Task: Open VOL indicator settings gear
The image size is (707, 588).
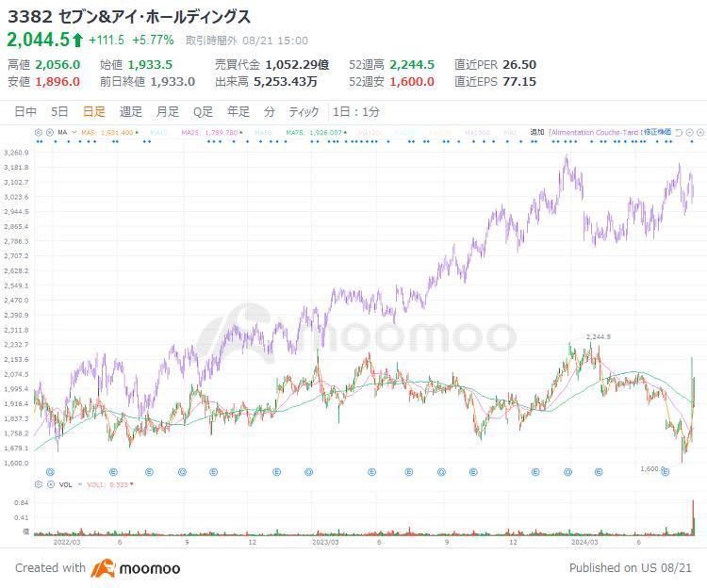Action: point(39,484)
